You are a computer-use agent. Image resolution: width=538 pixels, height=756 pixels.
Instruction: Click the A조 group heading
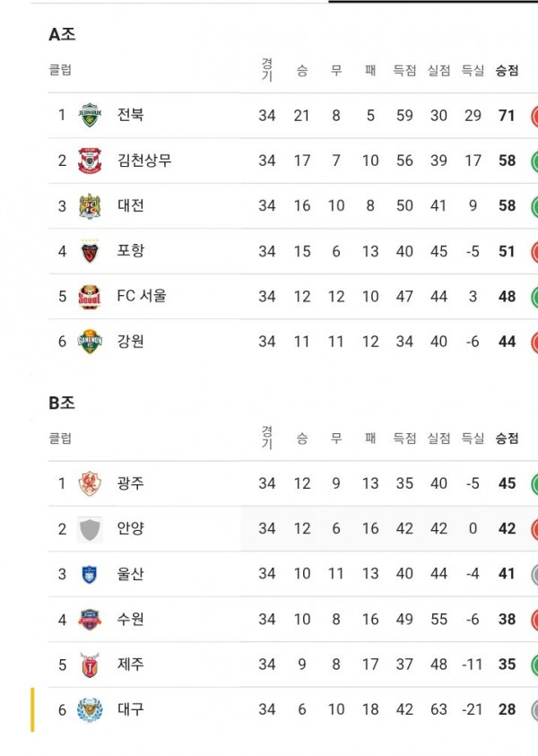point(62,35)
